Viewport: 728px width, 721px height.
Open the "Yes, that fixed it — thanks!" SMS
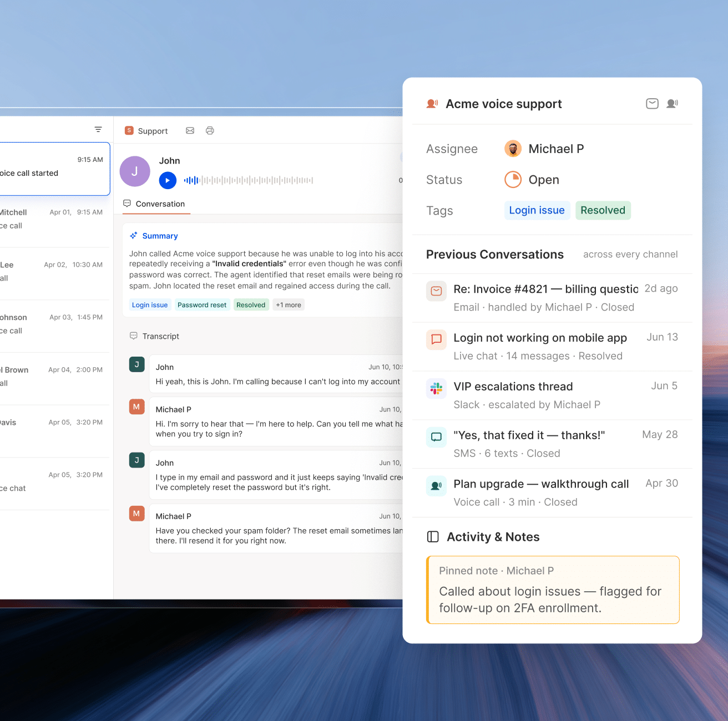point(553,444)
